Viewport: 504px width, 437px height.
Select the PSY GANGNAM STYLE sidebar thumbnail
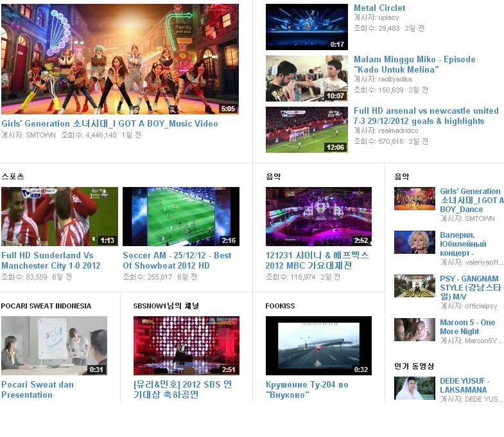tap(414, 286)
